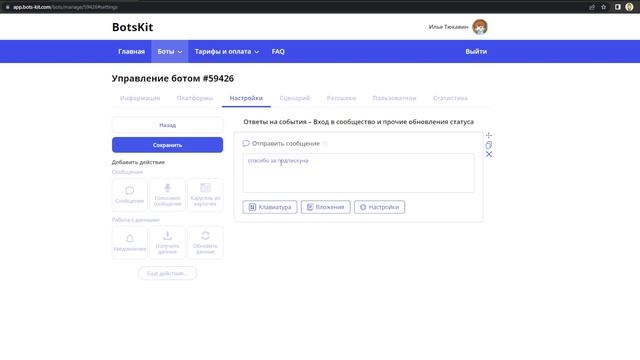640x360 pixels.
Task: Click the BotsKit logo
Action: pos(133,27)
